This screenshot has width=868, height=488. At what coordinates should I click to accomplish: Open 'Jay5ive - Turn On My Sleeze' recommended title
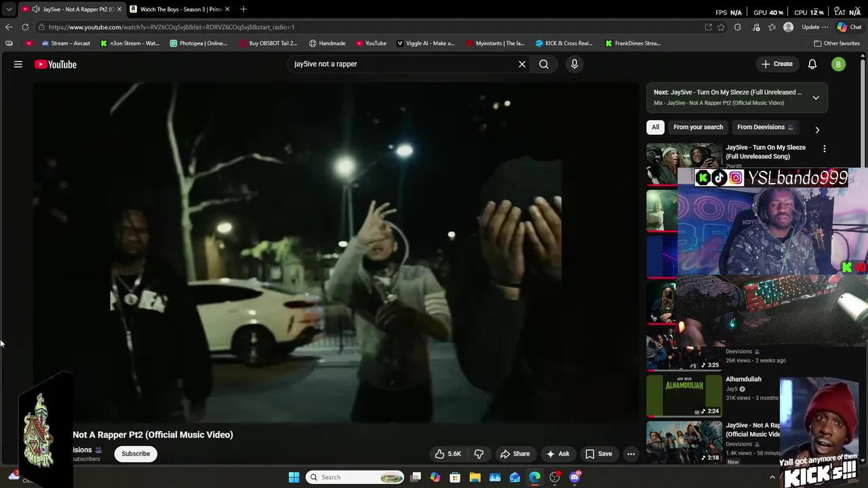766,152
